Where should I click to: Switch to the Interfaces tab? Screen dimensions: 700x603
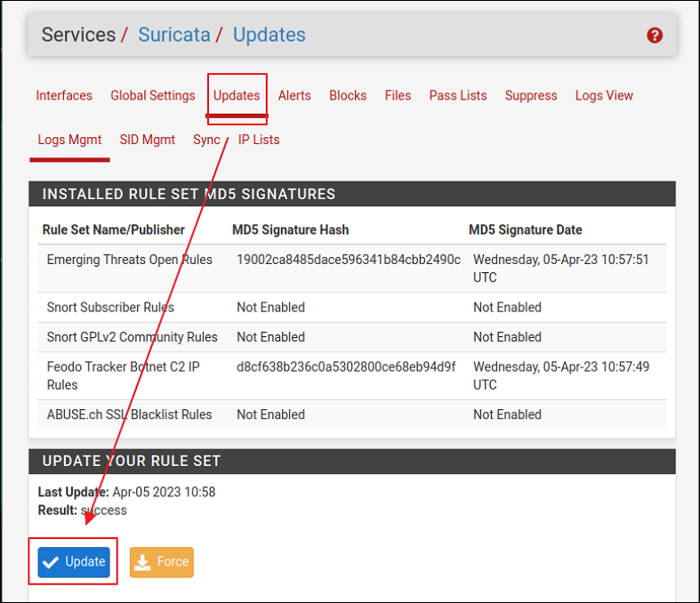click(64, 95)
